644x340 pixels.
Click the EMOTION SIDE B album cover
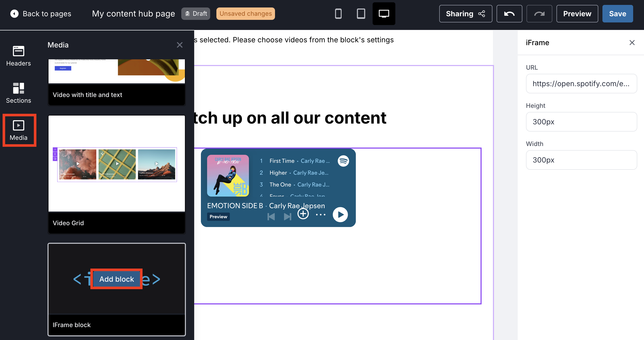click(x=228, y=176)
